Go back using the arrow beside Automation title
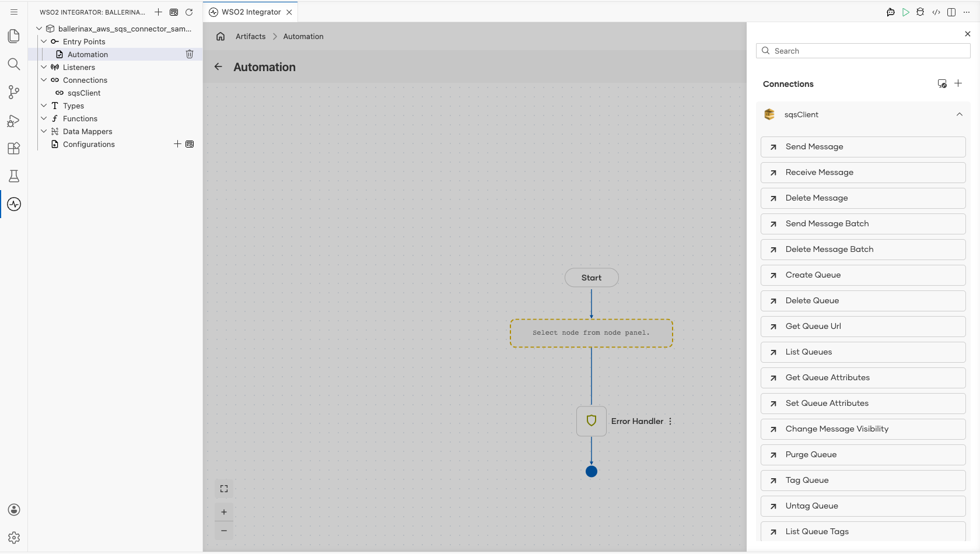980x554 pixels. (x=218, y=66)
